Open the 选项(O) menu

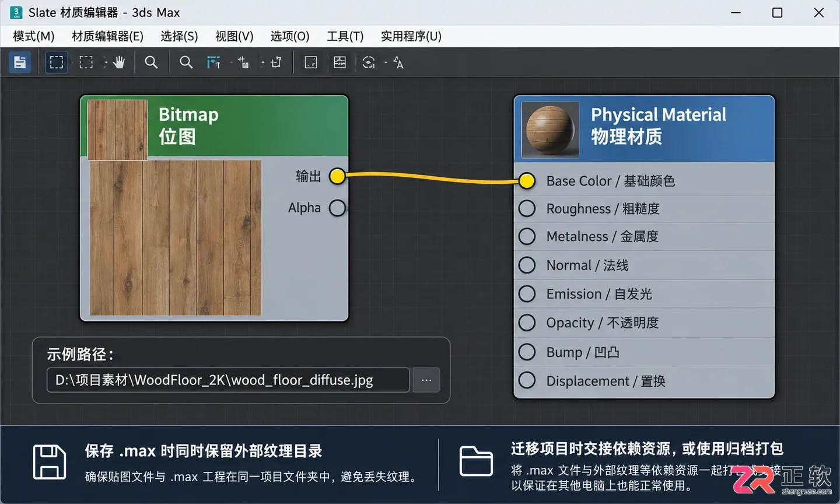pos(290,36)
